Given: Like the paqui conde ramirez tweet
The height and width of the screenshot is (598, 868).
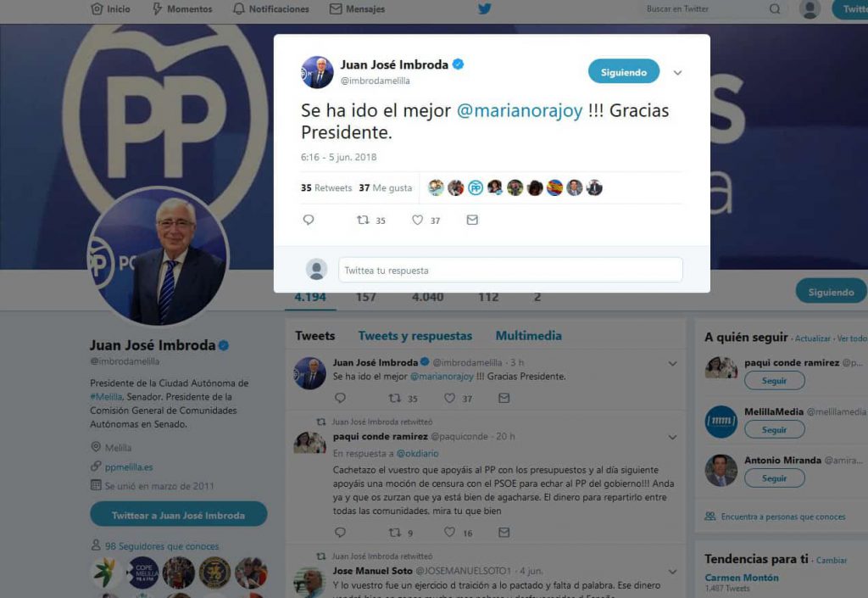Looking at the screenshot, I should [449, 532].
